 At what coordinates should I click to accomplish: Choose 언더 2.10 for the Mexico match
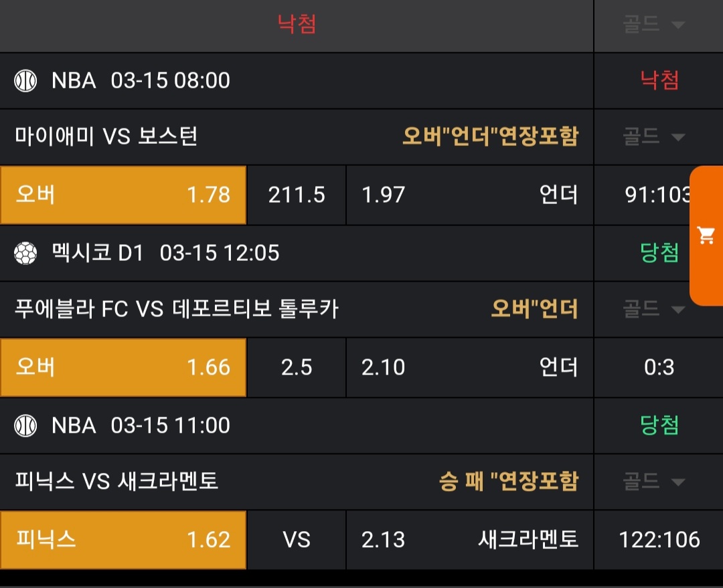point(469,367)
